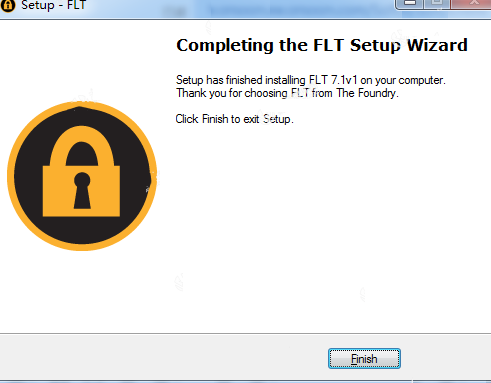Click gray footer bar left of Finish
The height and width of the screenshot is (383, 491).
160,359
